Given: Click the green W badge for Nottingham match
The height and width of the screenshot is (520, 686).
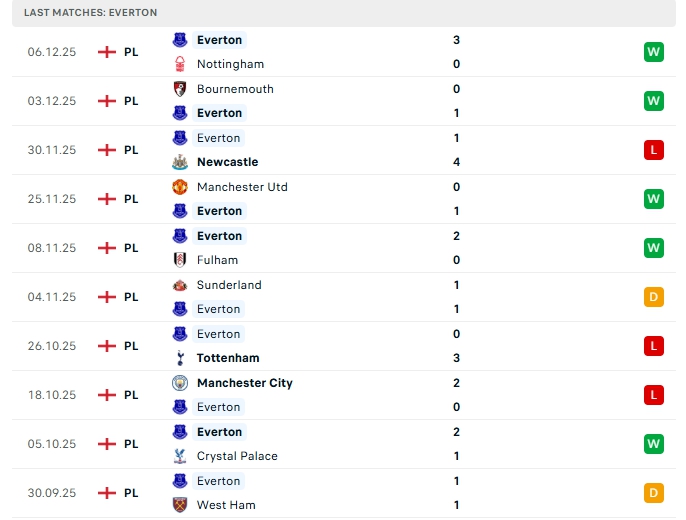Looking at the screenshot, I should (x=654, y=51).
